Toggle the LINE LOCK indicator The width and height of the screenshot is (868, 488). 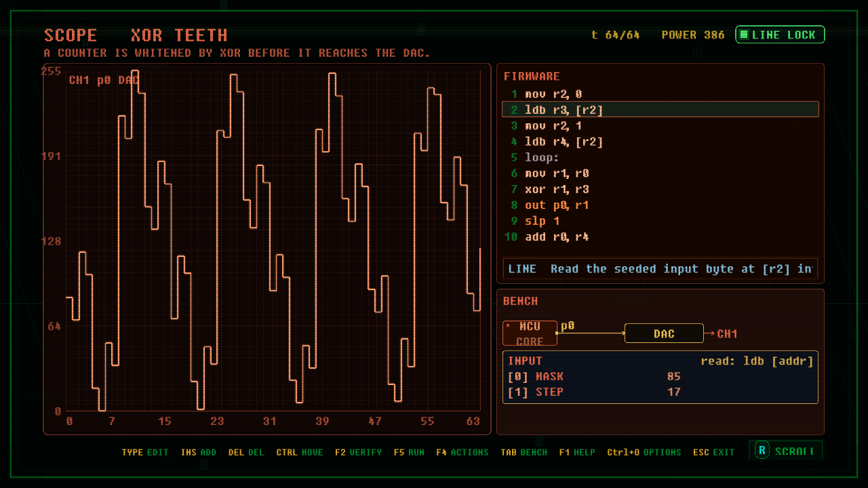coord(780,35)
